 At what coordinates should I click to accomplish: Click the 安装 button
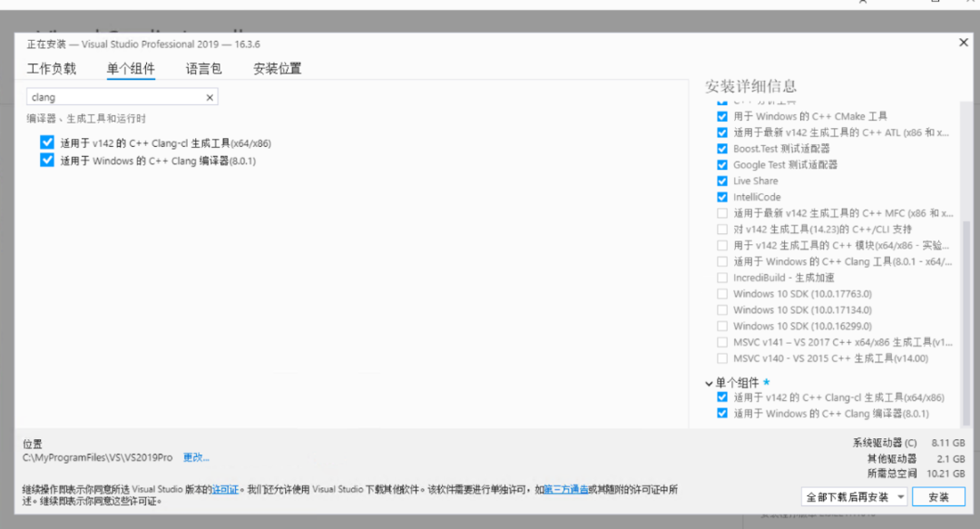coord(938,498)
